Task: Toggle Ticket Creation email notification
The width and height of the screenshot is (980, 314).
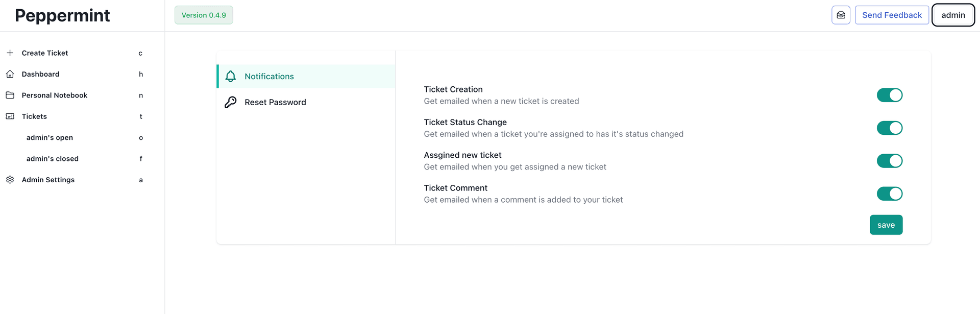Action: point(889,95)
